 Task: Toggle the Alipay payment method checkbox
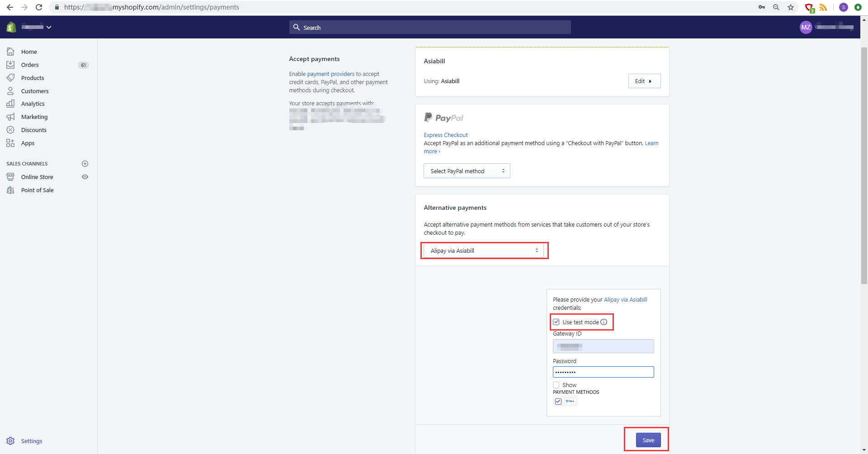click(x=558, y=402)
